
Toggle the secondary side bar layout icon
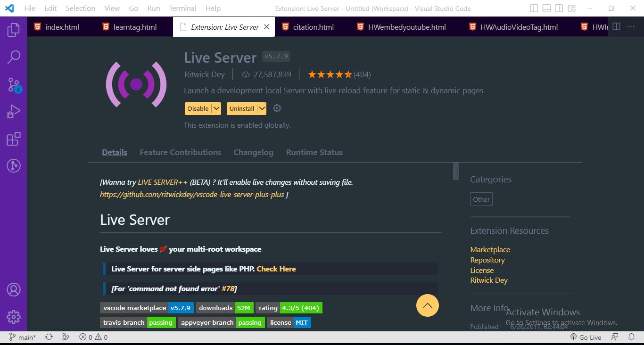tap(559, 8)
